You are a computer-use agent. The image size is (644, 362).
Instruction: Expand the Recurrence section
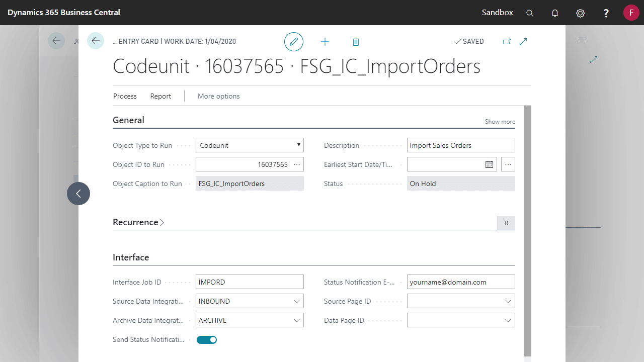point(138,222)
